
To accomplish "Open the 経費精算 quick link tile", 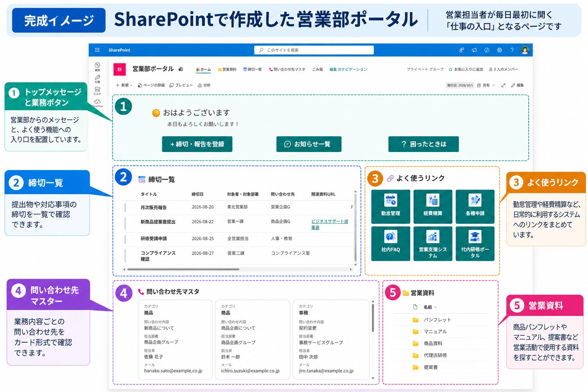I will tap(433, 206).
